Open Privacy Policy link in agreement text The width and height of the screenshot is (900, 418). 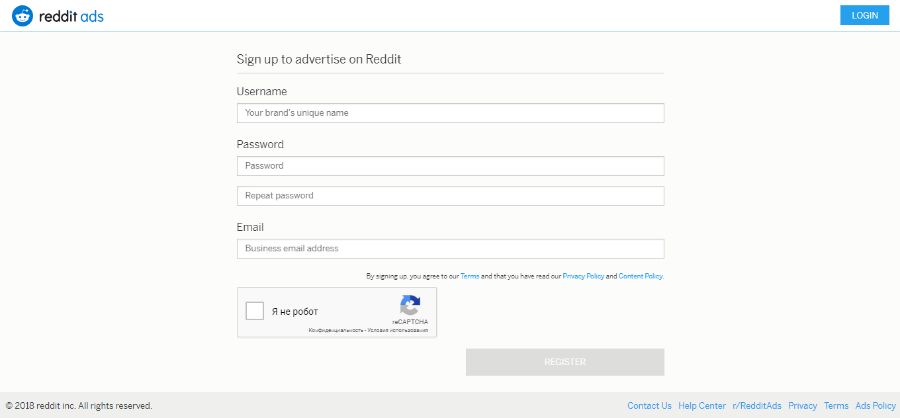click(583, 276)
